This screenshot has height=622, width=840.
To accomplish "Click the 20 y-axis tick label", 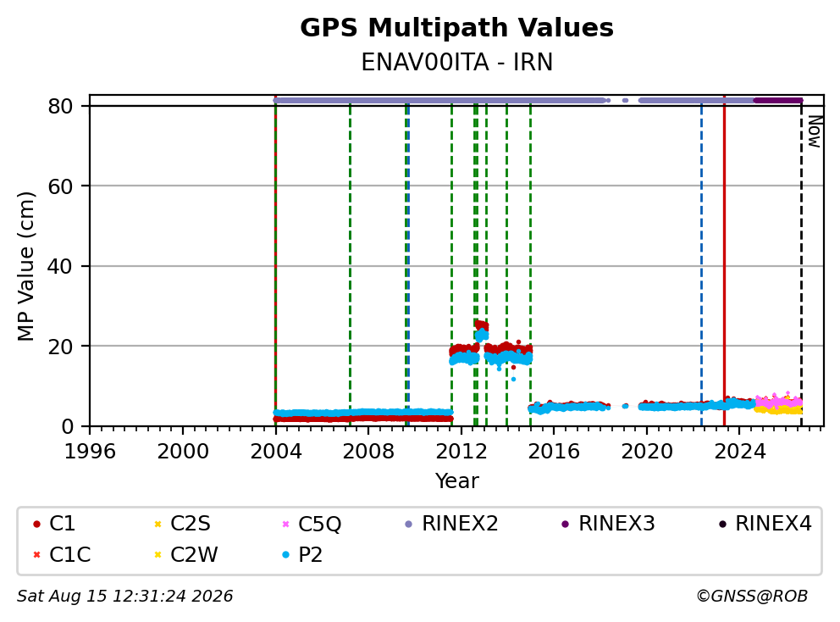I will [60, 347].
